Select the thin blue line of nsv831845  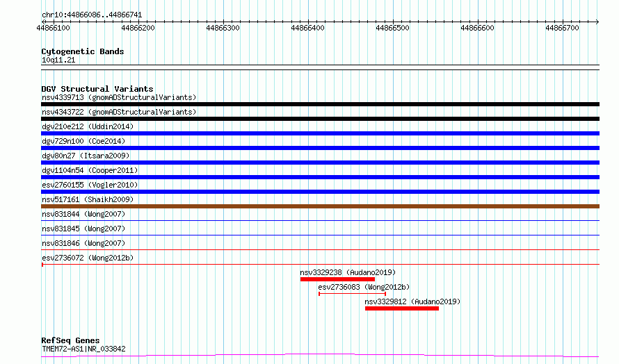coord(320,235)
